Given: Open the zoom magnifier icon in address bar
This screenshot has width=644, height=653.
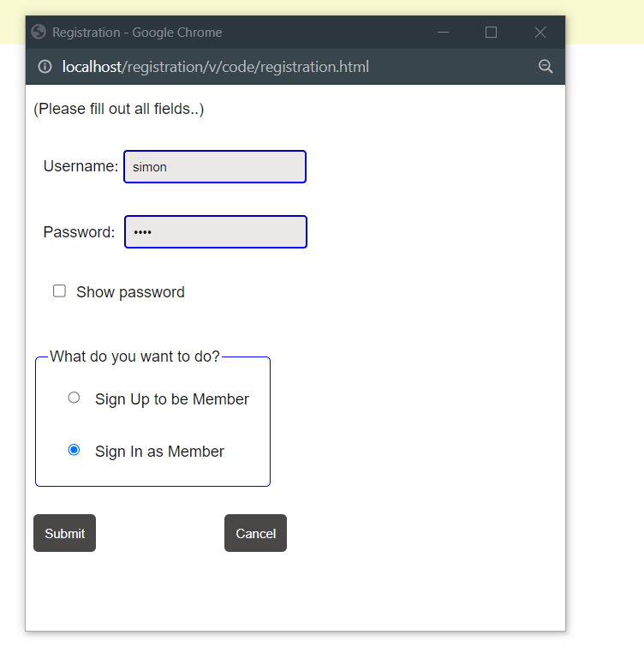Looking at the screenshot, I should [x=546, y=67].
